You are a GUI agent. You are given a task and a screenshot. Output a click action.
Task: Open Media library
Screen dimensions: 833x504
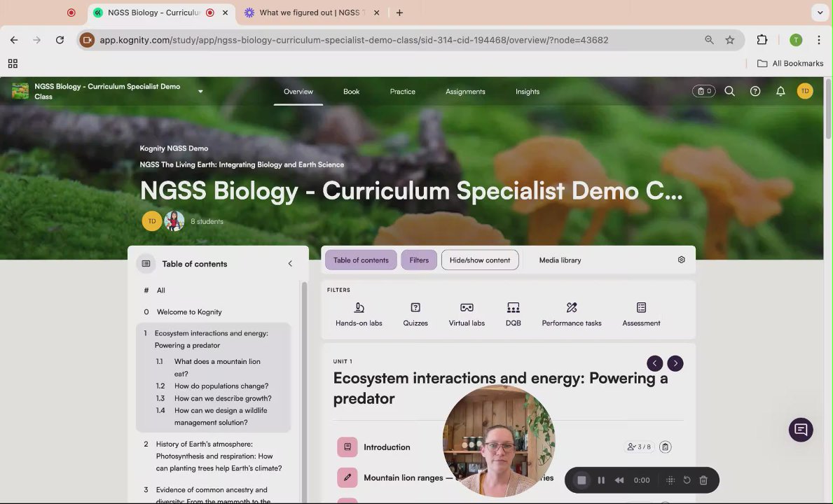click(560, 260)
